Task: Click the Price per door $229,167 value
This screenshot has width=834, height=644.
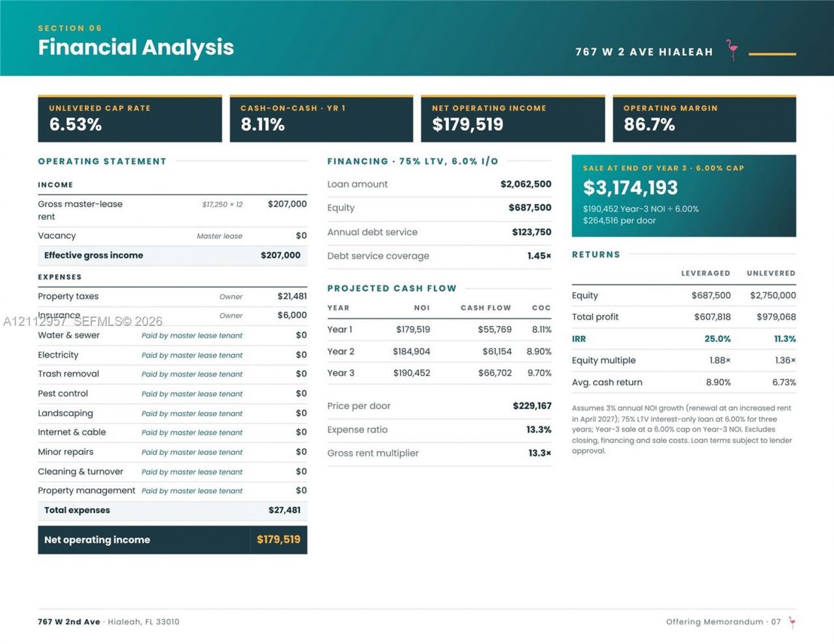Action: pos(532,406)
